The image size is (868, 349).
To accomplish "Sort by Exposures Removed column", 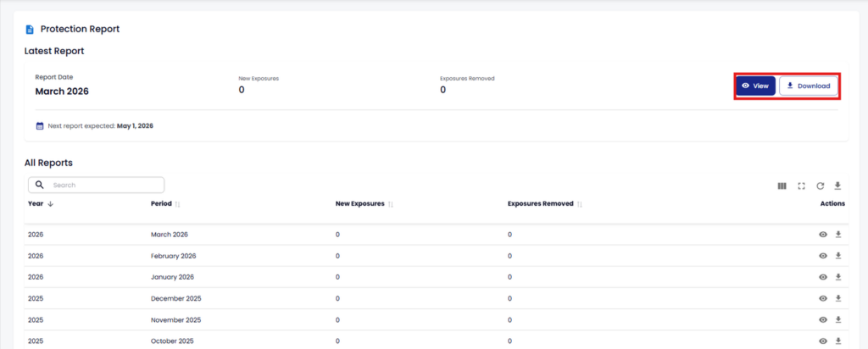I will pos(545,203).
